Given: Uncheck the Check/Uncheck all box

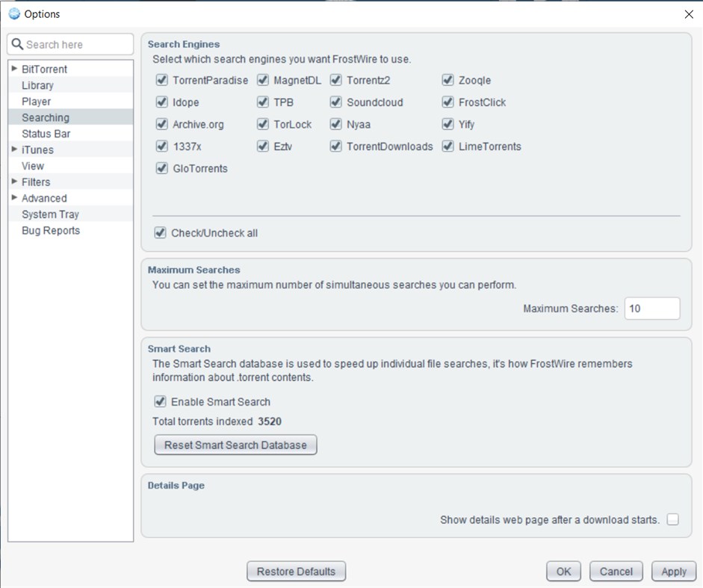Looking at the screenshot, I should (x=160, y=232).
